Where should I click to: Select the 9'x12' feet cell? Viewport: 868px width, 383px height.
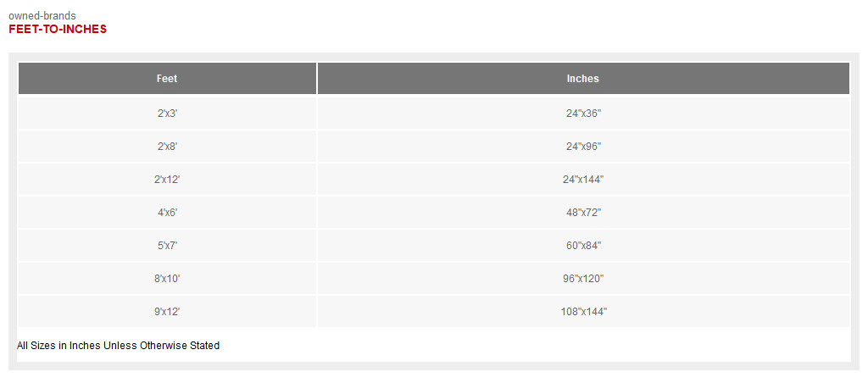pos(167,312)
